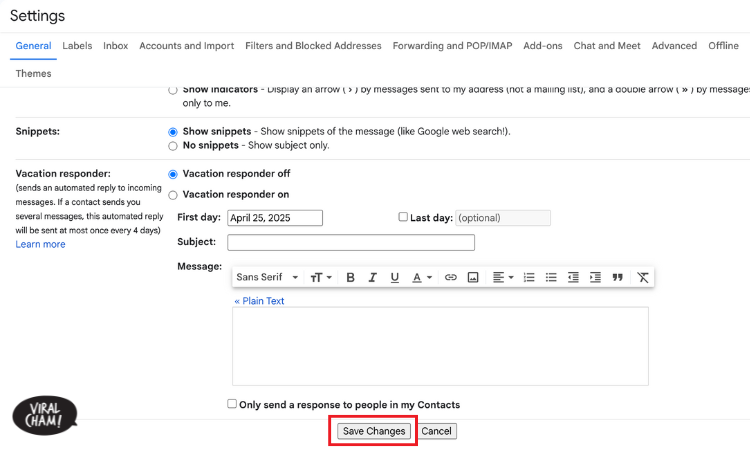Click inside the message body area
This screenshot has width=750, height=450.
click(x=441, y=346)
